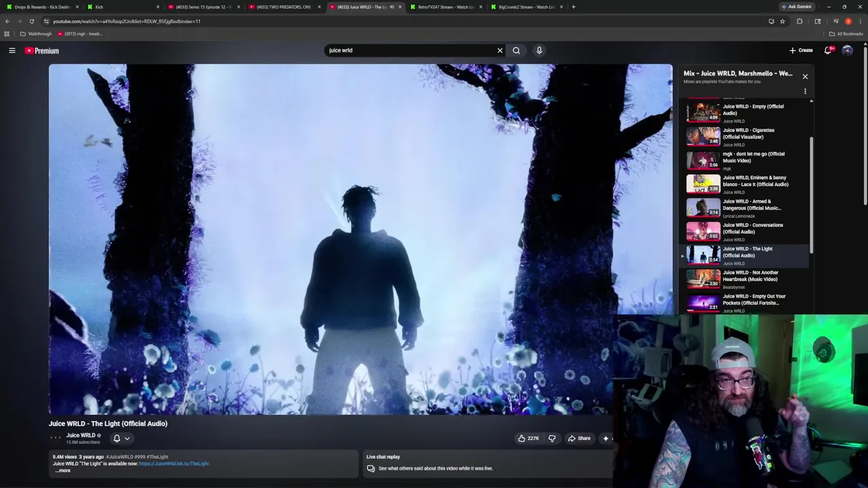Play 'Juice WRLD - Conversations (Official Audio)'
Screen dimensions: 868x488
coord(746,231)
